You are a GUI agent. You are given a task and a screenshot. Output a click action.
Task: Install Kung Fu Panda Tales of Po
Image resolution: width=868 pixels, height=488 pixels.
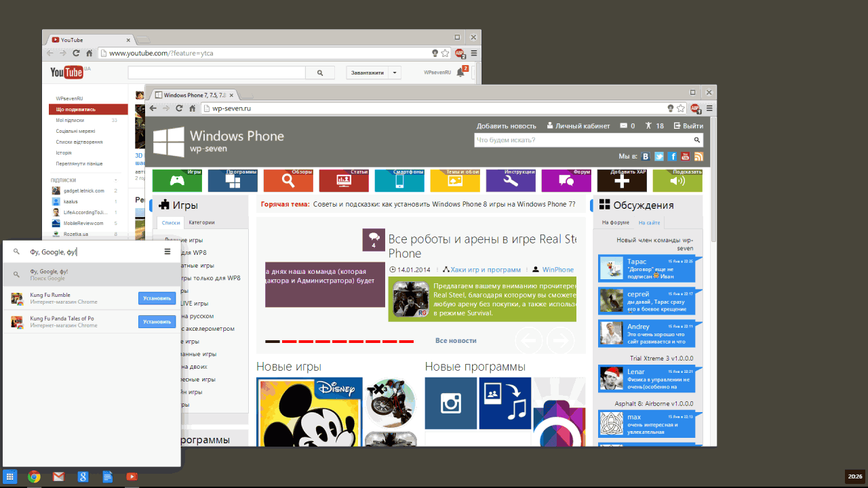click(157, 321)
